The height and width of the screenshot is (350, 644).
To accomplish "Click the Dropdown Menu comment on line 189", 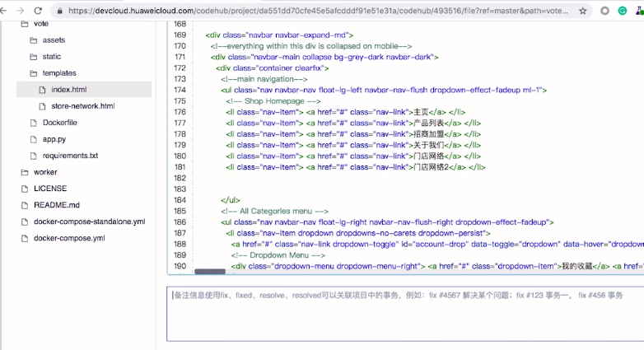I will [278, 255].
